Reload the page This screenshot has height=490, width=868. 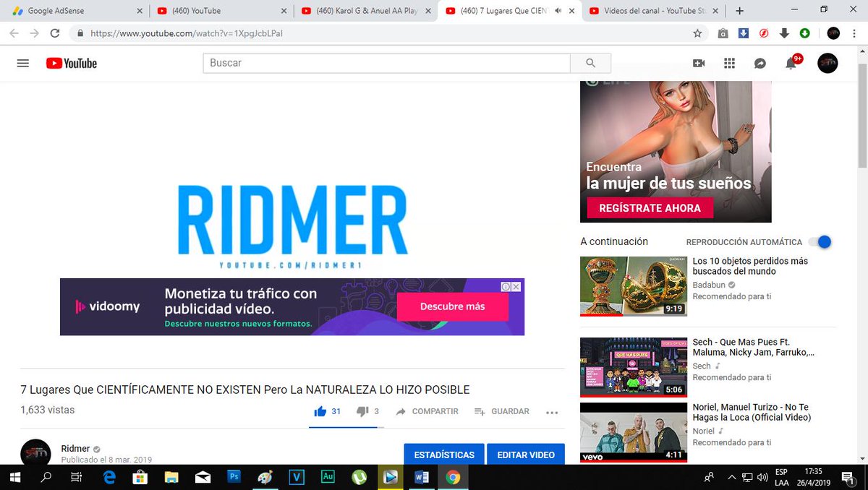click(x=55, y=33)
